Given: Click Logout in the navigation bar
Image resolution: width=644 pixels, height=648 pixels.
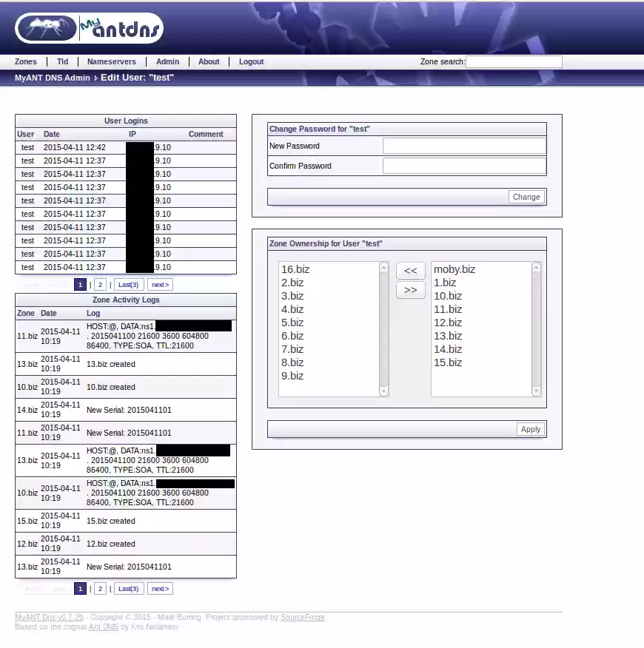Looking at the screenshot, I should point(251,61).
